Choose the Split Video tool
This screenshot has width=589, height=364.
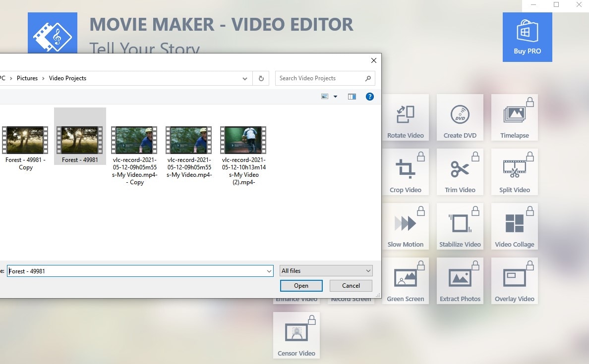(x=514, y=172)
